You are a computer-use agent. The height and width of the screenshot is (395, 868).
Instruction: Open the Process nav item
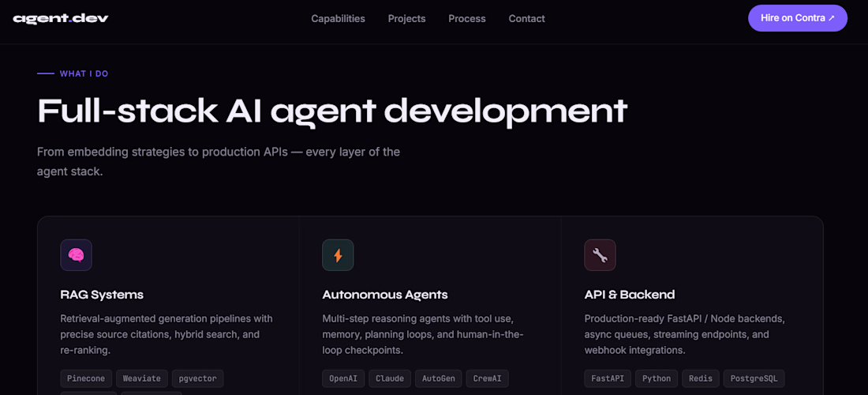(467, 19)
